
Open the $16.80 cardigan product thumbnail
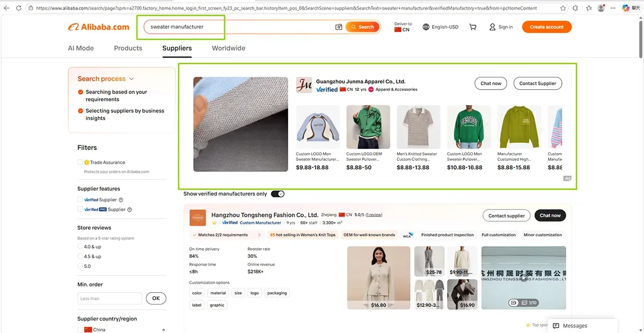[378, 278]
